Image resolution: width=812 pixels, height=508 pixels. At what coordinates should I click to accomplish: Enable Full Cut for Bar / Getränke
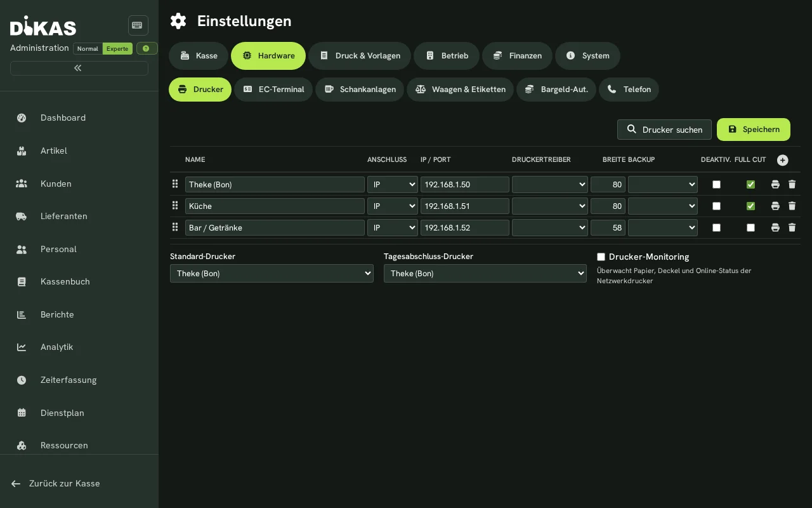(751, 227)
